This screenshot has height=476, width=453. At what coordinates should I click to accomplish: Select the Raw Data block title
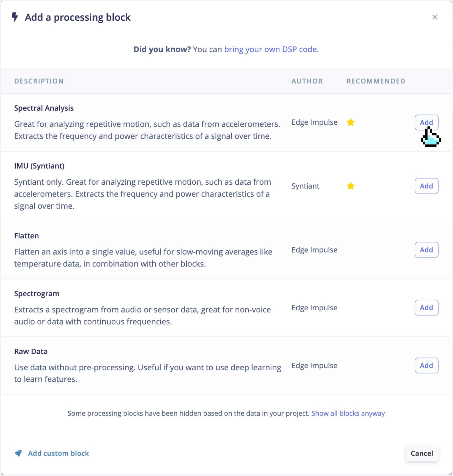[31, 351]
